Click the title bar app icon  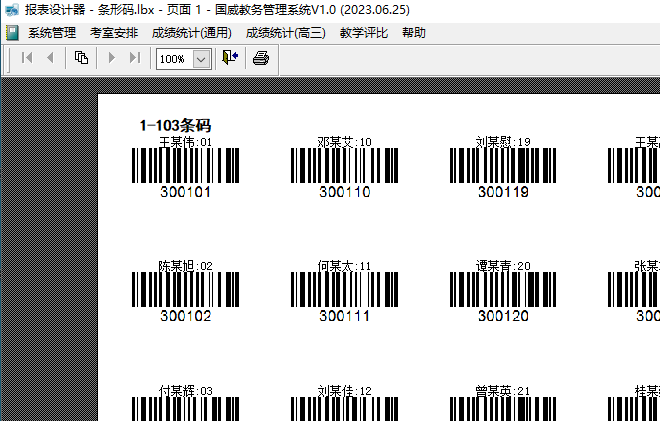[x=12, y=10]
